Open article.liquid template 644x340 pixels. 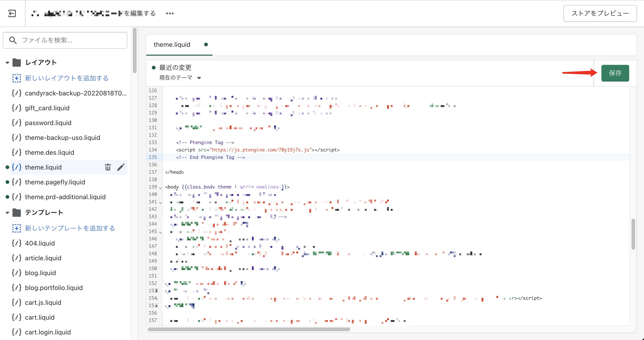[x=43, y=258]
